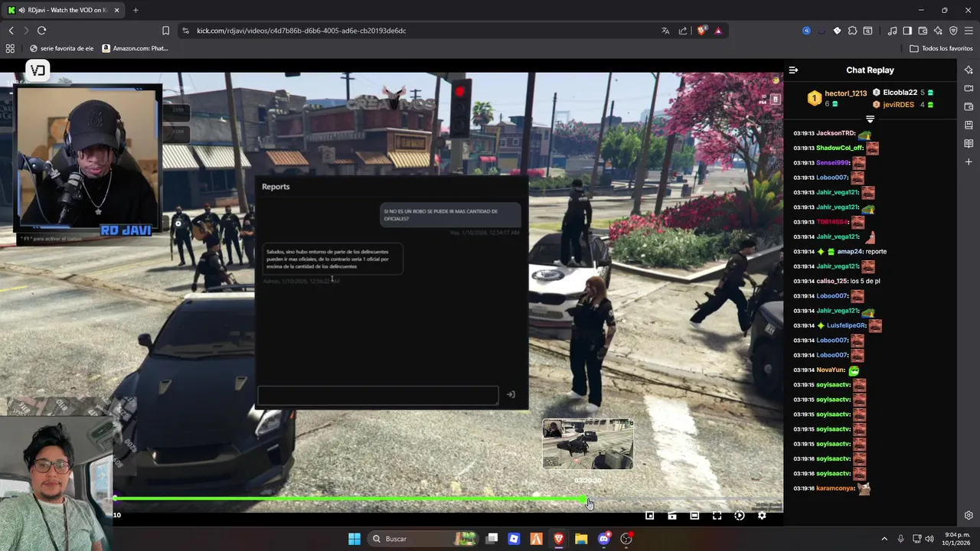Open the 'Todos los favoritos' folder

(x=941, y=48)
